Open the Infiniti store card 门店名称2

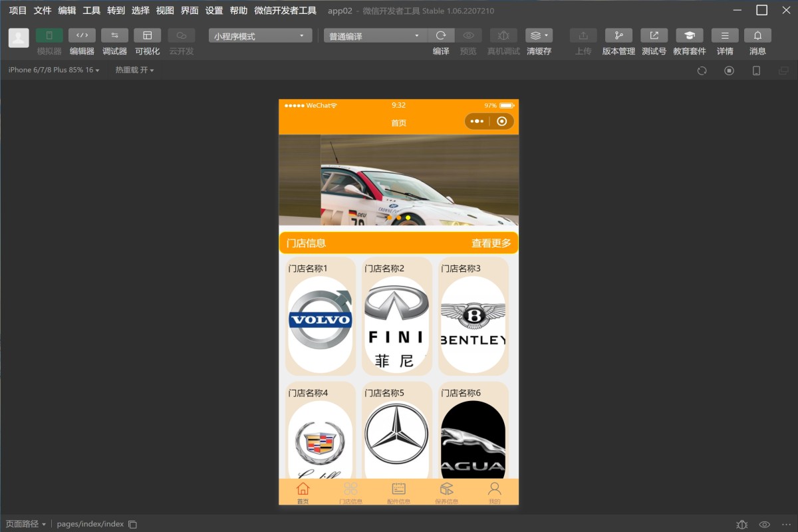pos(397,317)
